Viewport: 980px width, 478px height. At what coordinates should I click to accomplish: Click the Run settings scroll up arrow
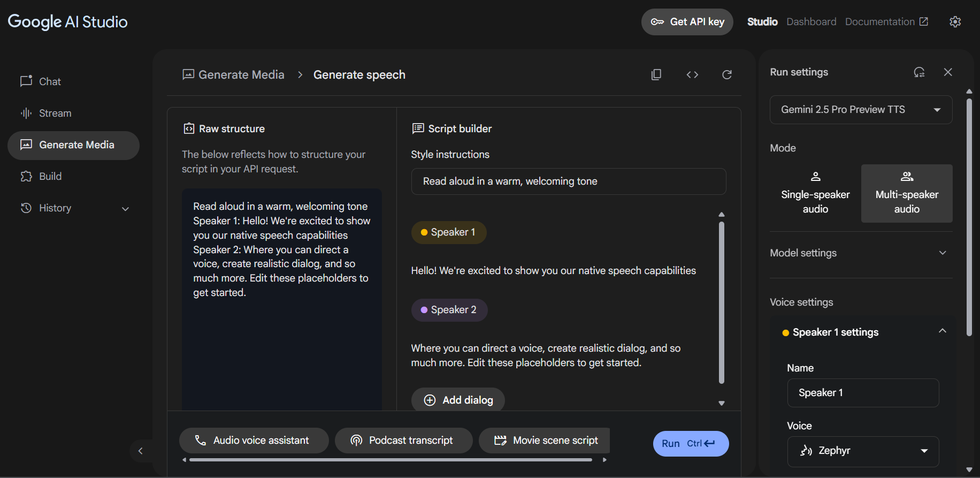tap(969, 92)
